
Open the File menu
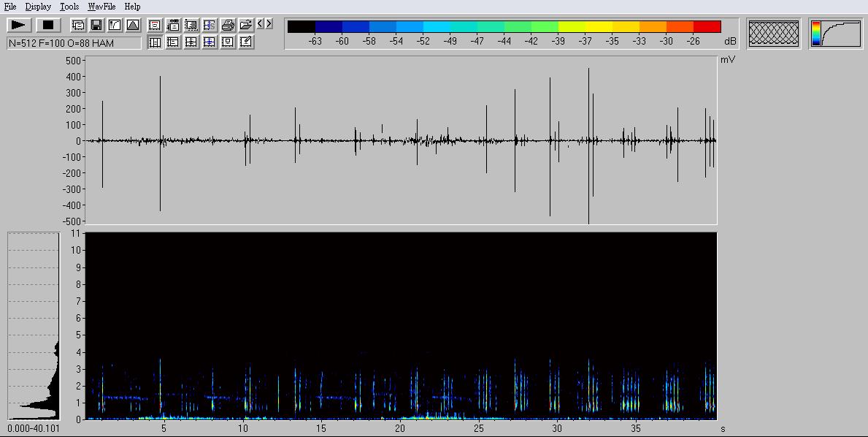(10, 7)
